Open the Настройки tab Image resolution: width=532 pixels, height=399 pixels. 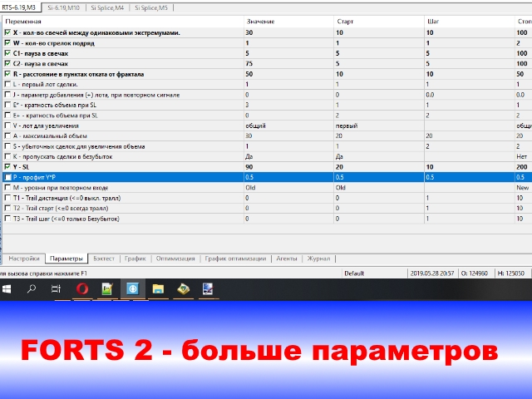pyautogui.click(x=24, y=259)
